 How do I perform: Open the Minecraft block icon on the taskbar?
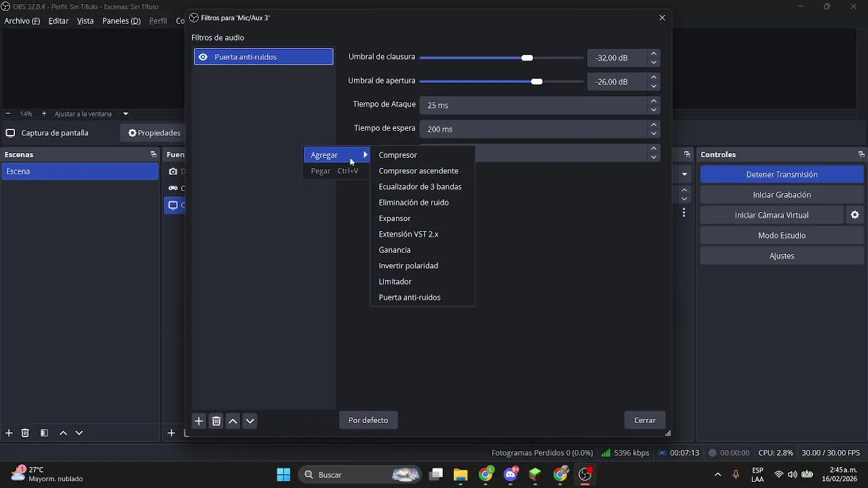(x=535, y=474)
